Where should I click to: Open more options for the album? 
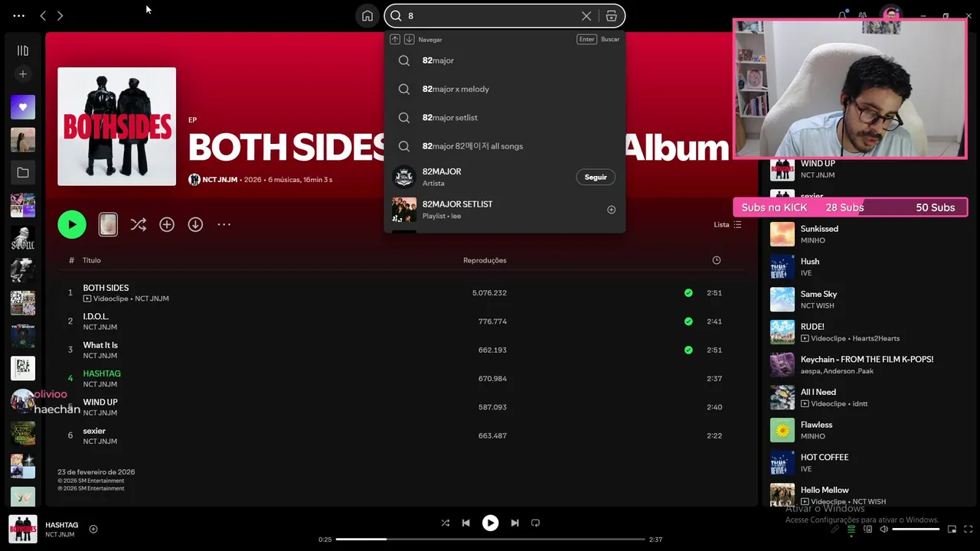coord(224,224)
